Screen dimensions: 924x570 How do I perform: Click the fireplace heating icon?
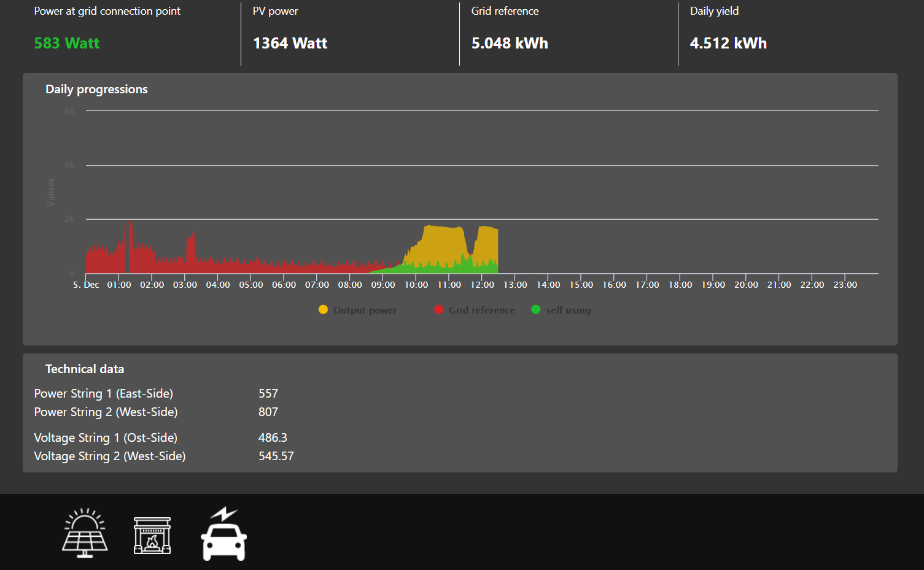152,535
